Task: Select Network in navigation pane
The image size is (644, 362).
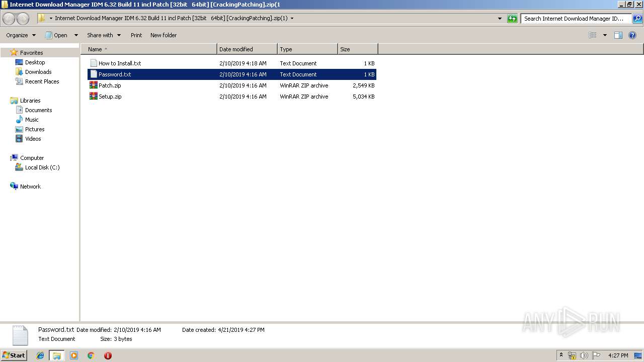Action: click(30, 187)
